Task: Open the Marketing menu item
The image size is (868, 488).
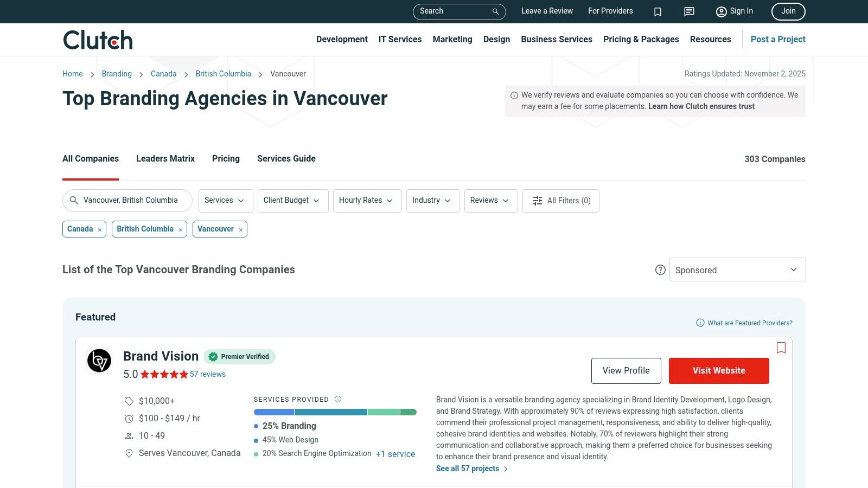Action: click(452, 39)
